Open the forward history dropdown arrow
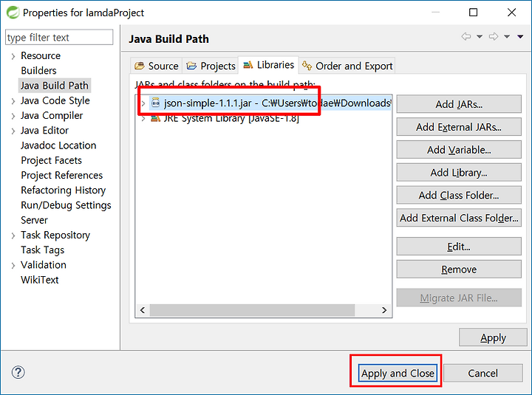 [507, 37]
